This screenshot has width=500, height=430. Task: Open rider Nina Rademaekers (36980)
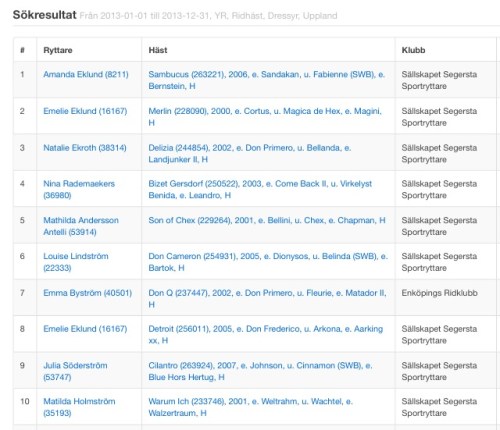pos(79,189)
